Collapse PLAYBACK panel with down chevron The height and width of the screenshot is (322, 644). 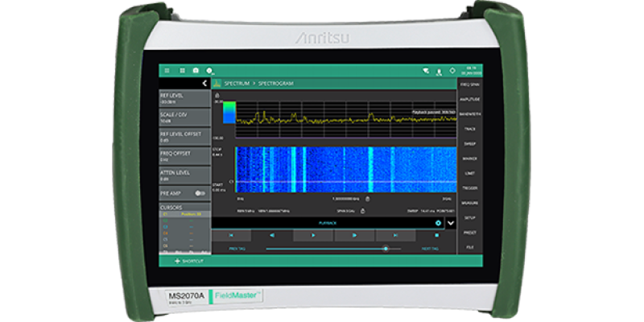point(451,223)
